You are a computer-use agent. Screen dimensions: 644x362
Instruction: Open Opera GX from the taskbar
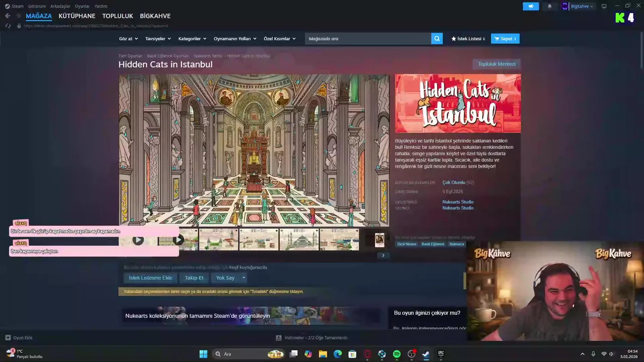pos(367,354)
